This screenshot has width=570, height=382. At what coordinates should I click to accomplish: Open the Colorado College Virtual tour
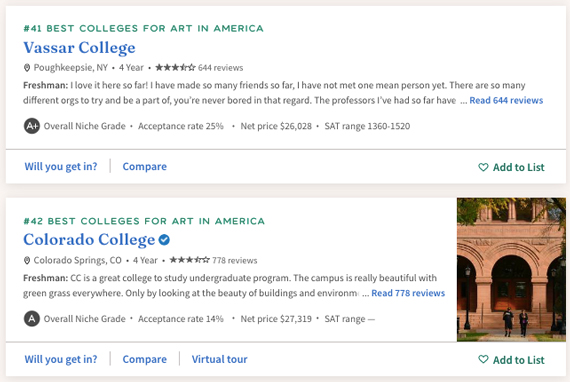coord(220,359)
